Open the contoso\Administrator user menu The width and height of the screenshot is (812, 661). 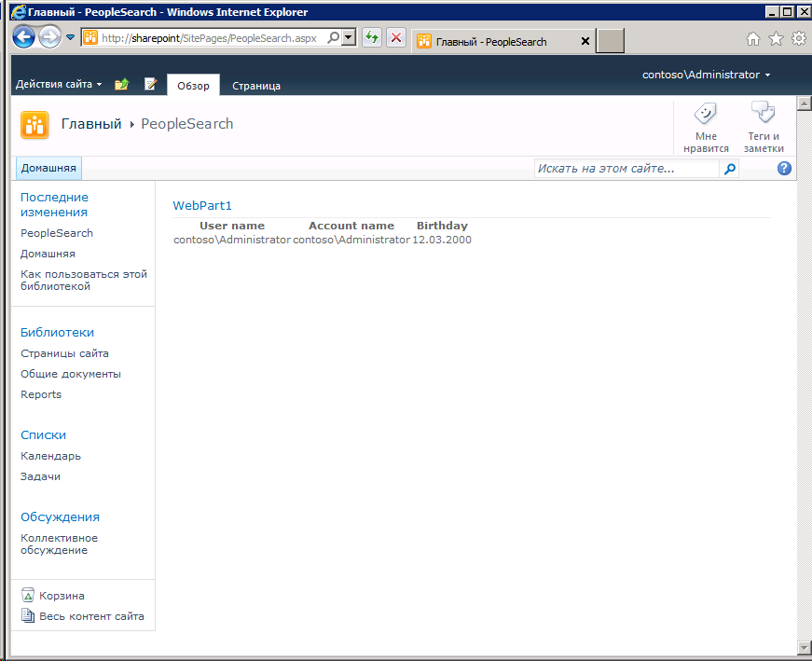[x=707, y=75]
